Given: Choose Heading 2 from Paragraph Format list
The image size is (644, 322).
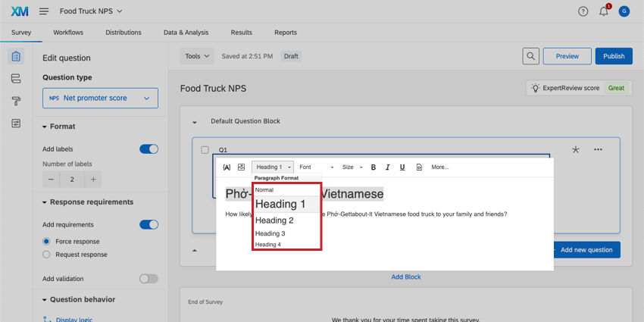Looking at the screenshot, I should tap(274, 220).
